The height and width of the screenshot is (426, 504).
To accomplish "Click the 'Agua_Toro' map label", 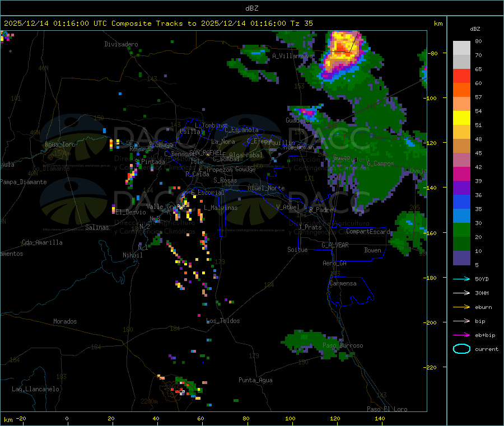I will [60, 144].
